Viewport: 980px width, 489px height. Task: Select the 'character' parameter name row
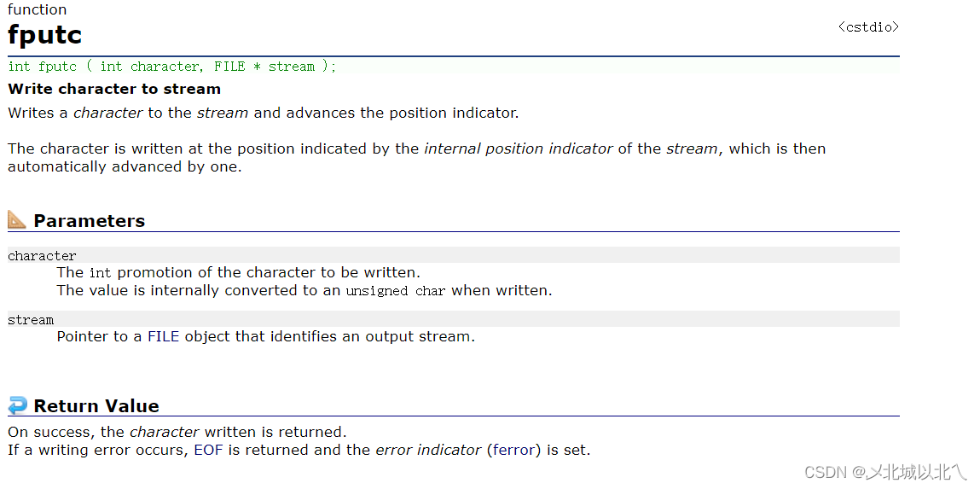[x=43, y=255]
